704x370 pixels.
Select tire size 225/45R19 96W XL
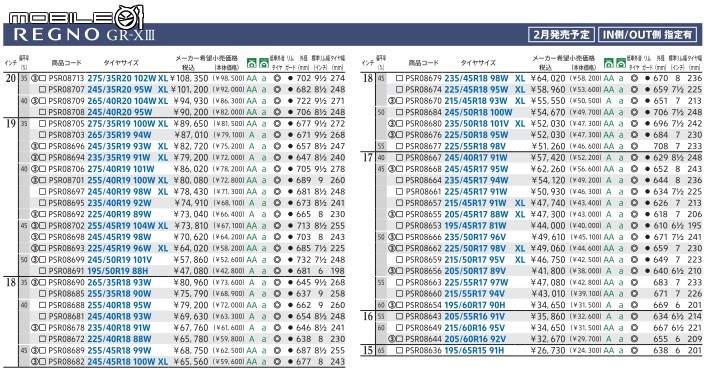coord(128,248)
